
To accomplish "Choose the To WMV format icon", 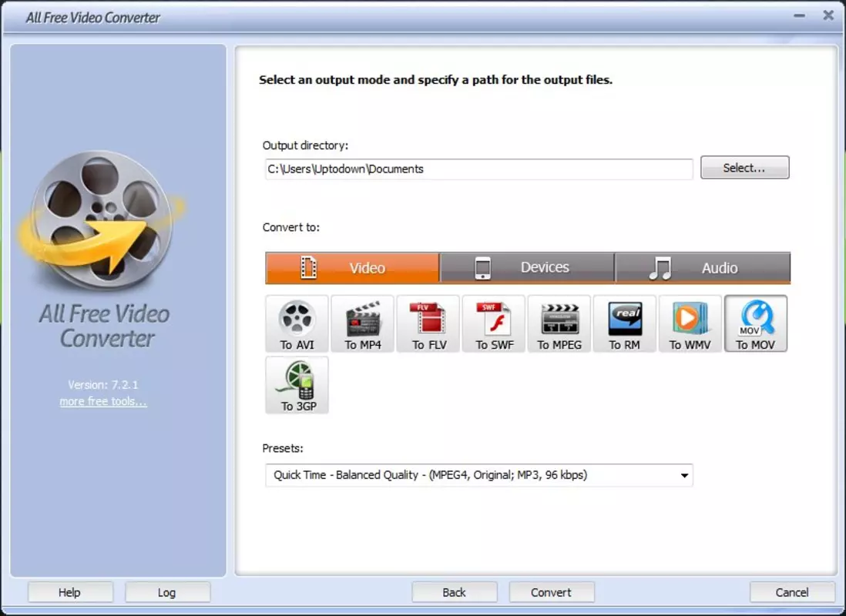I will 690,323.
